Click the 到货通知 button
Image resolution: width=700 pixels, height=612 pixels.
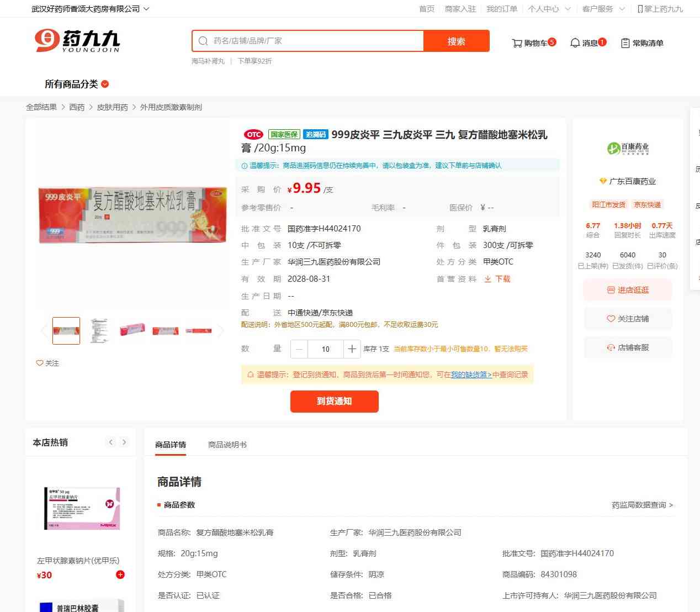pyautogui.click(x=335, y=402)
